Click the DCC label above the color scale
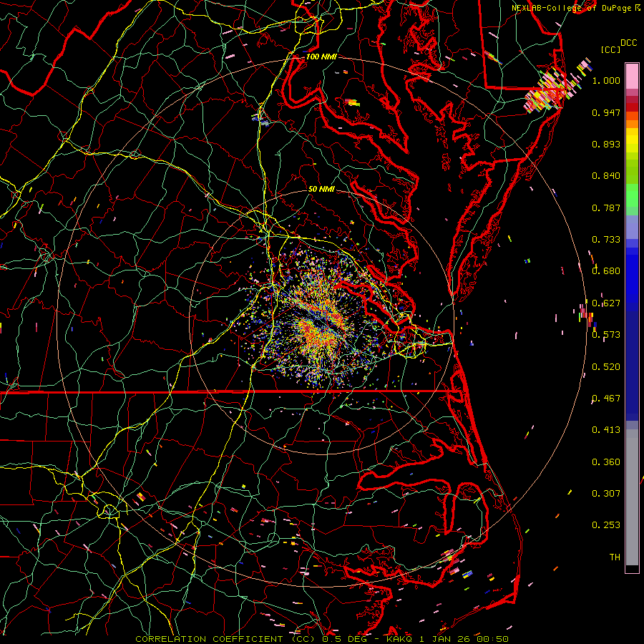 (628, 43)
